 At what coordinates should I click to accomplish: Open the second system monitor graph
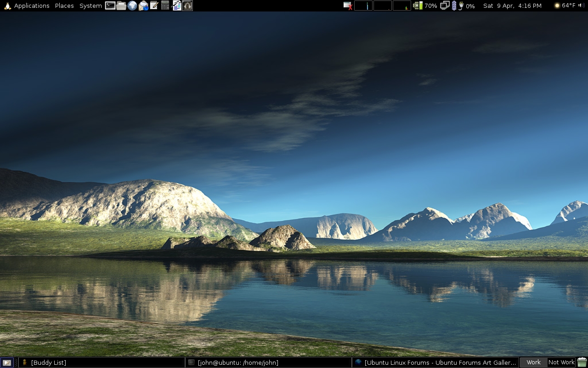click(x=383, y=6)
